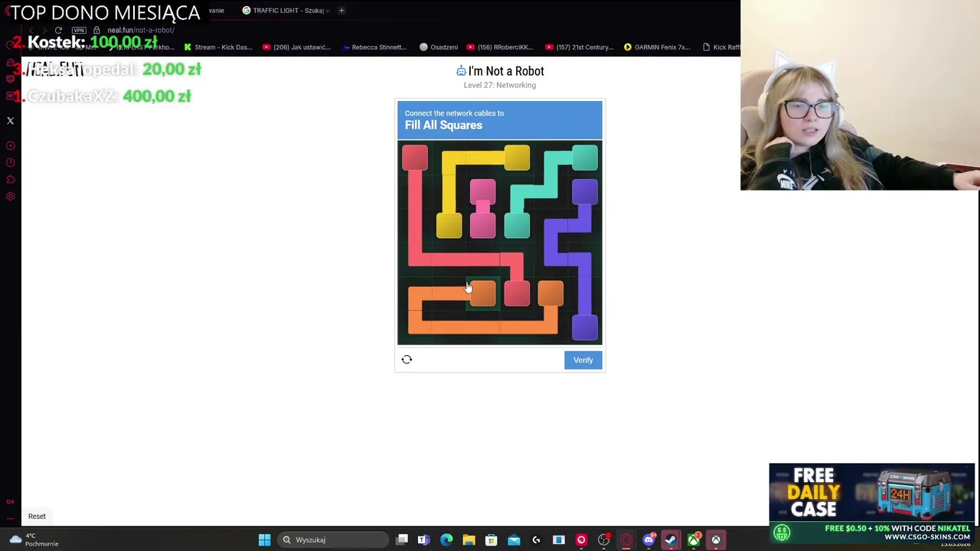This screenshot has height=551, width=980.
Task: Click the Wyszukaj taskbar search box
Action: pos(334,540)
